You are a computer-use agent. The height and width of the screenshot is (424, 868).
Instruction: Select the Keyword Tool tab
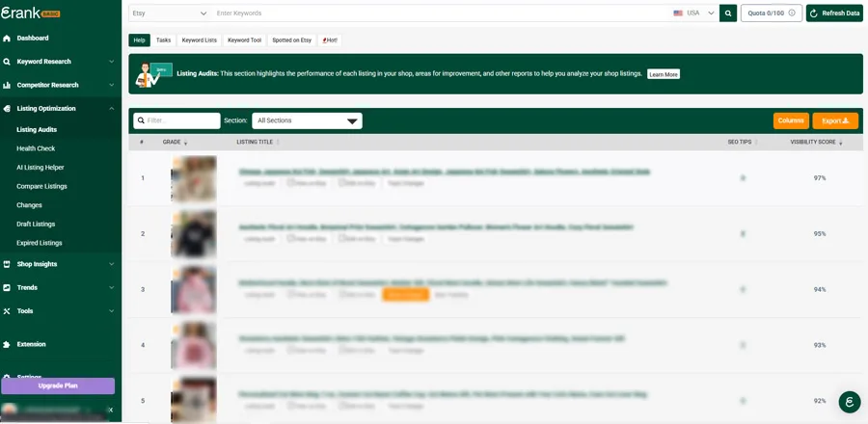coord(244,40)
